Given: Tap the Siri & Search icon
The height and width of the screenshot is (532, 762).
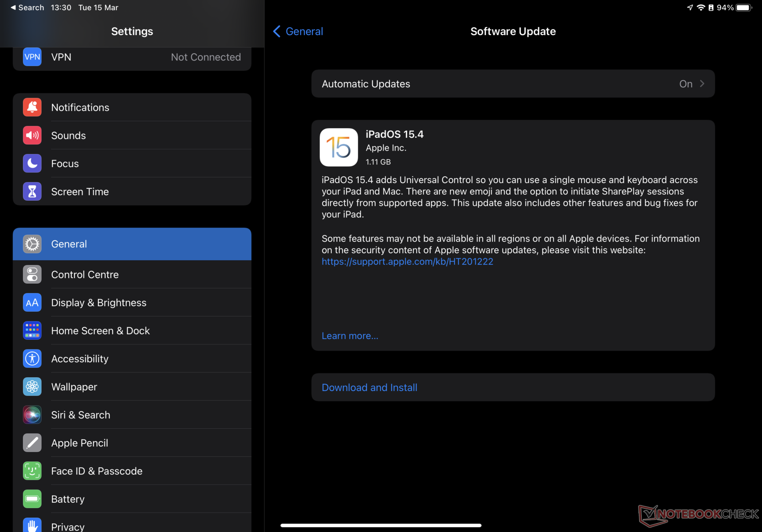Looking at the screenshot, I should [32, 415].
